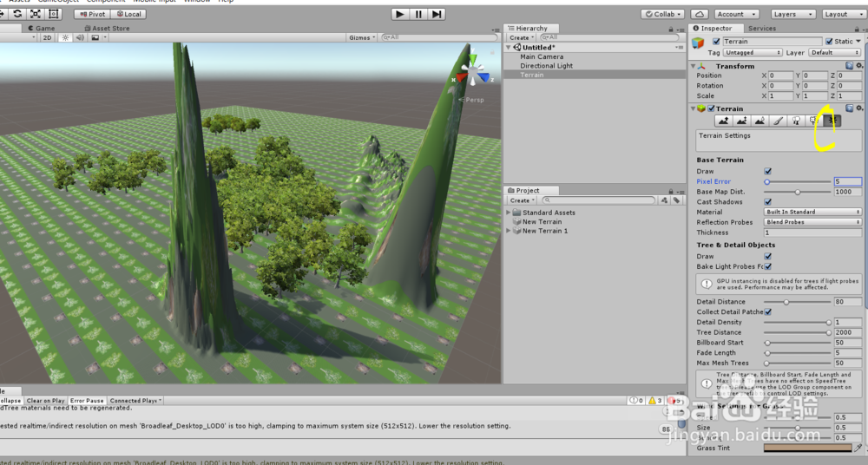
Task: Open Terrain component gear menu
Action: coord(859,108)
